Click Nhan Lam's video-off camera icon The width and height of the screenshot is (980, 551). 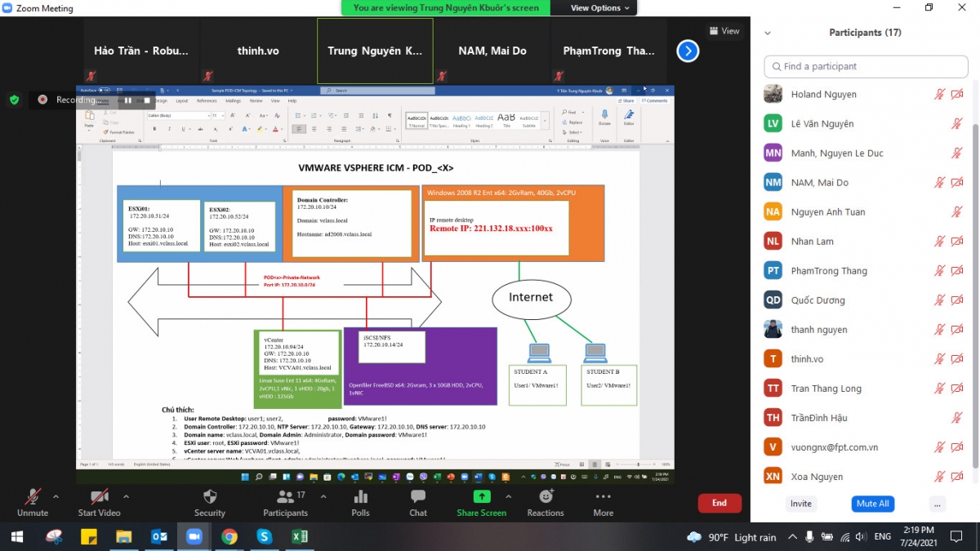tap(957, 242)
